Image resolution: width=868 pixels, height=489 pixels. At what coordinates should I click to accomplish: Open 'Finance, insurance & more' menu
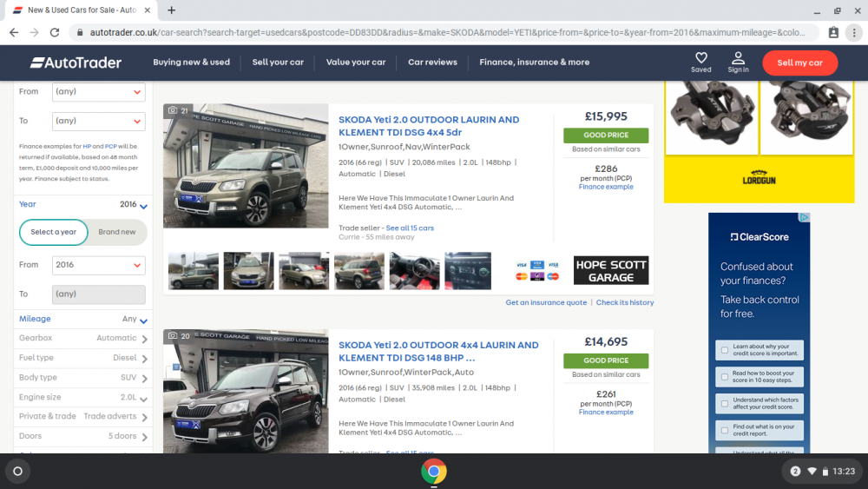point(534,62)
